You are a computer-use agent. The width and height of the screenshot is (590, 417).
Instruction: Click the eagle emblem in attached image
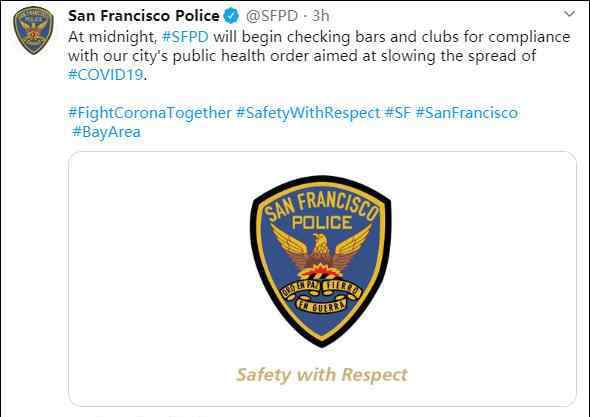pyautogui.click(x=321, y=252)
